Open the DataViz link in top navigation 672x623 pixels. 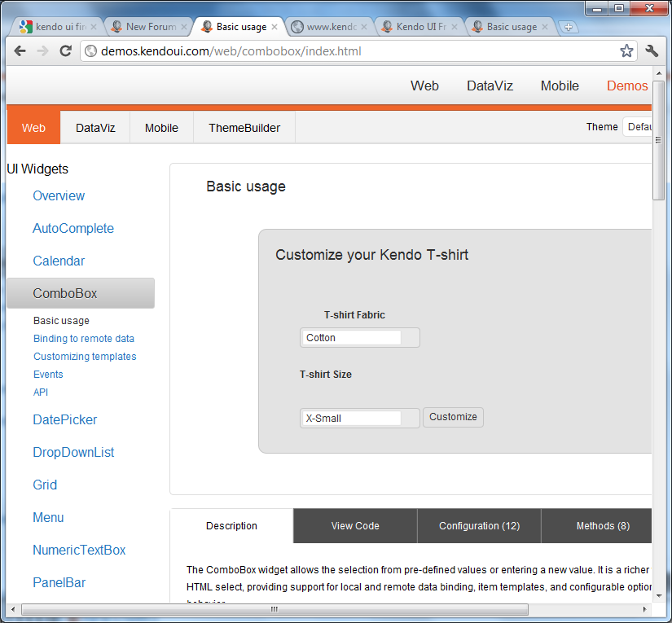(x=490, y=86)
